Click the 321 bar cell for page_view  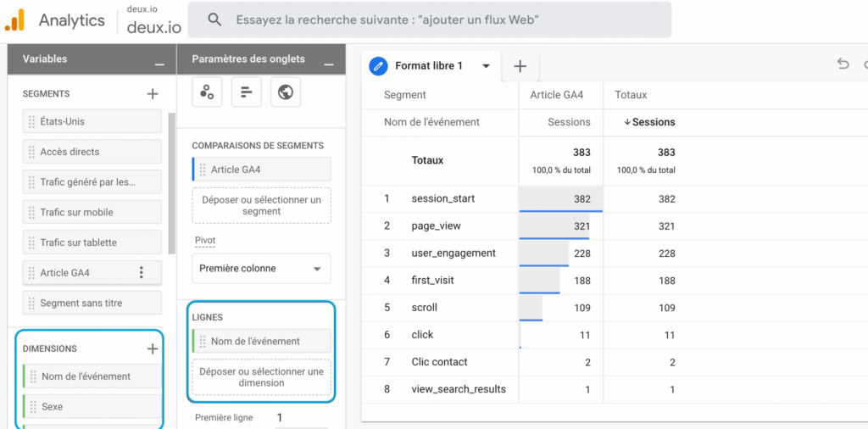[561, 226]
